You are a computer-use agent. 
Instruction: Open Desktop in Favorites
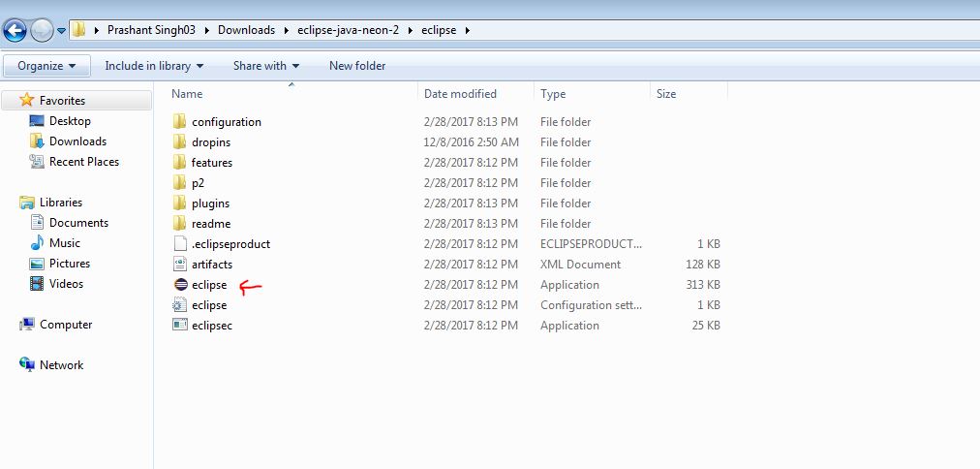tap(70, 121)
